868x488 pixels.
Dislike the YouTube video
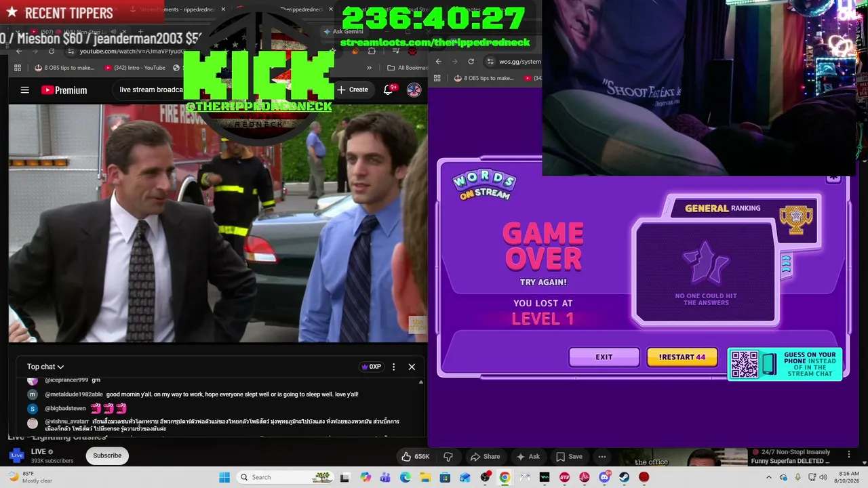tap(448, 456)
